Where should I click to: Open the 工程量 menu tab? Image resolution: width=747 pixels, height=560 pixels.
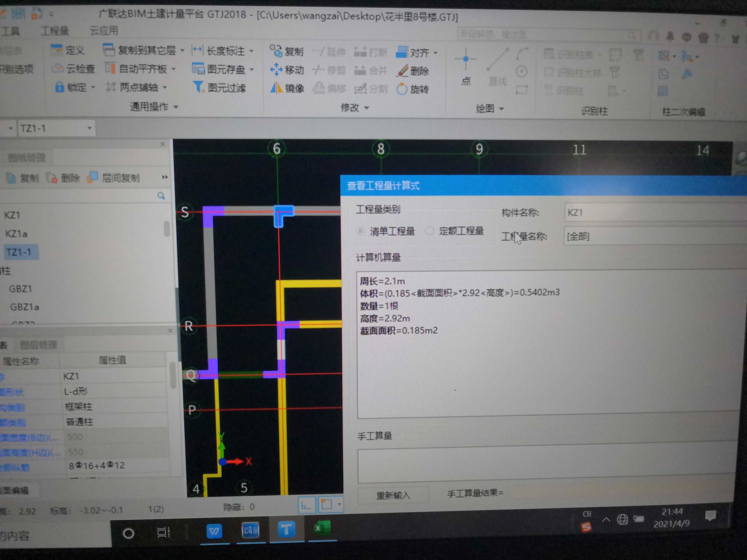[55, 31]
